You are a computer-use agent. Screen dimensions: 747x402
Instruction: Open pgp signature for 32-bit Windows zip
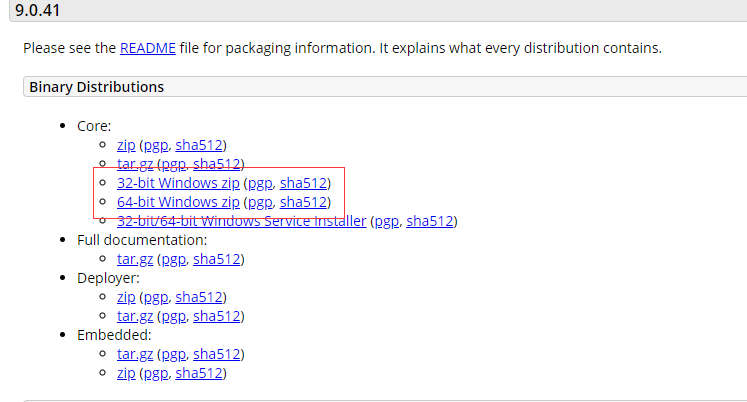tap(258, 184)
